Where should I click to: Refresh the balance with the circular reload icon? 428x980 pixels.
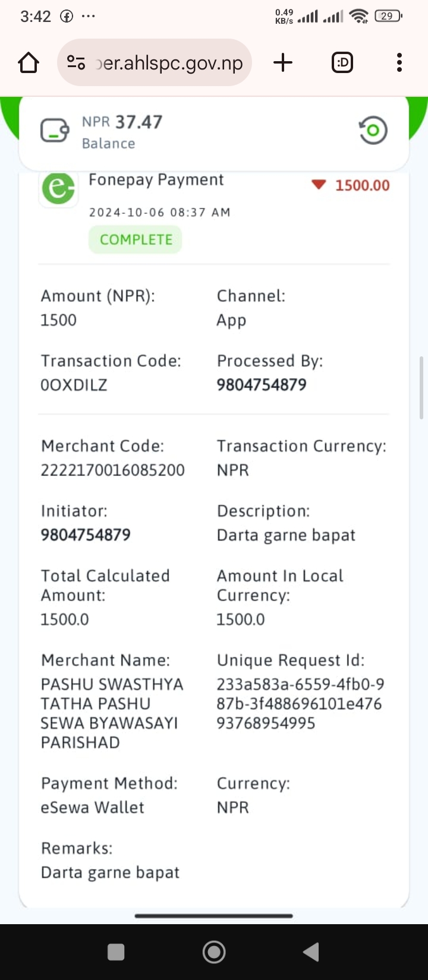[x=373, y=131]
